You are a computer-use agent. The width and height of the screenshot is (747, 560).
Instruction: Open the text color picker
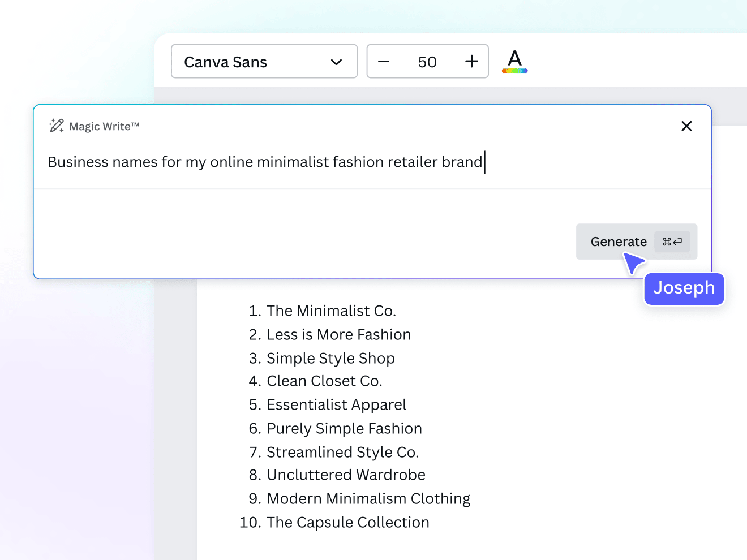point(514,61)
